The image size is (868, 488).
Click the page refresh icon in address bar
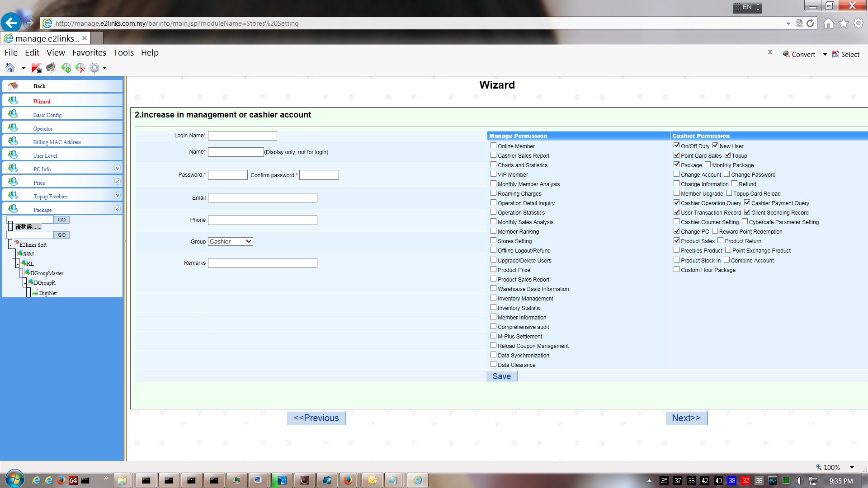(x=810, y=23)
